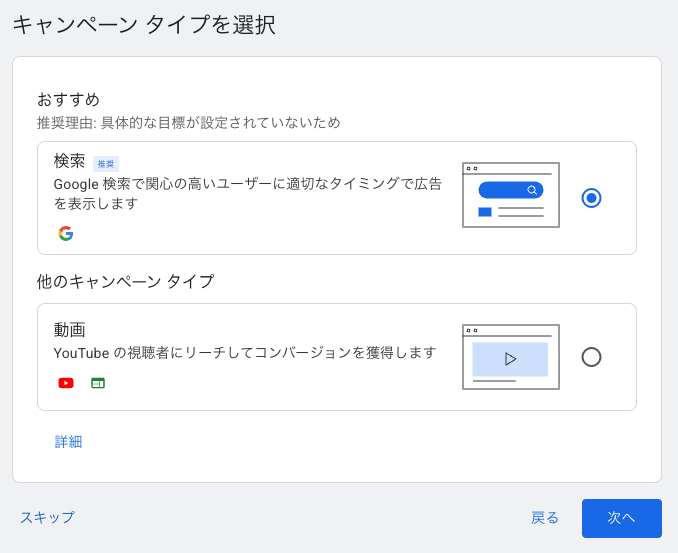
Task: Click the 動画 card title
Action: pyautogui.click(x=70, y=329)
